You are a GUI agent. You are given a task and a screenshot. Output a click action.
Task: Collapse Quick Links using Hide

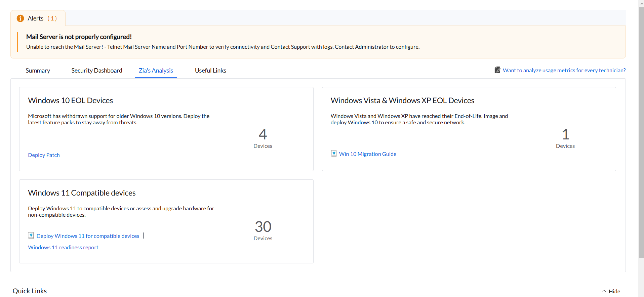point(614,291)
